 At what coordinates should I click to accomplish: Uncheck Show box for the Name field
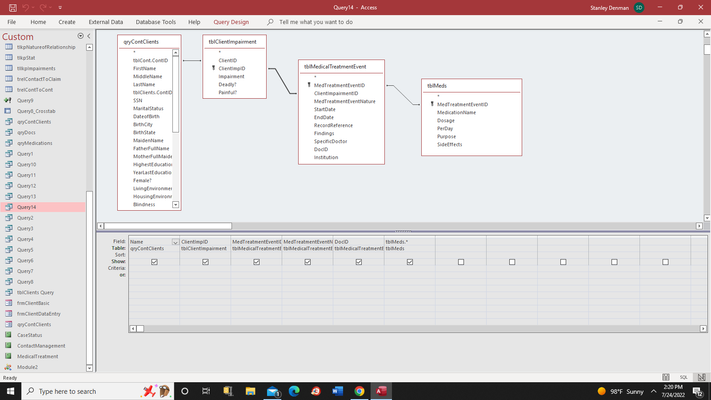click(x=154, y=262)
